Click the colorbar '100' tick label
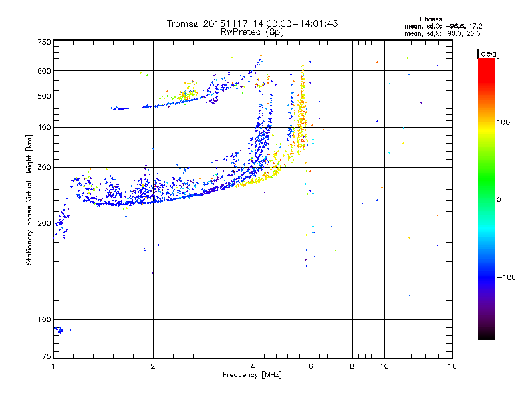The height and width of the screenshot is (399, 532). [x=503, y=122]
